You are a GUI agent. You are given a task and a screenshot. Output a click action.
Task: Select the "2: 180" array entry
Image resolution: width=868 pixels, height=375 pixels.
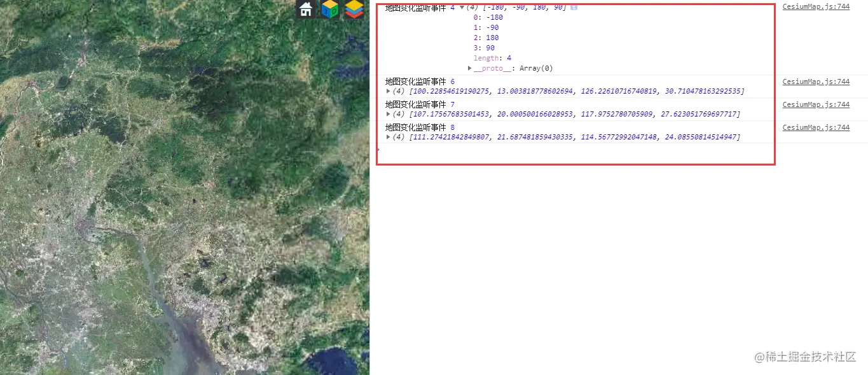[486, 38]
